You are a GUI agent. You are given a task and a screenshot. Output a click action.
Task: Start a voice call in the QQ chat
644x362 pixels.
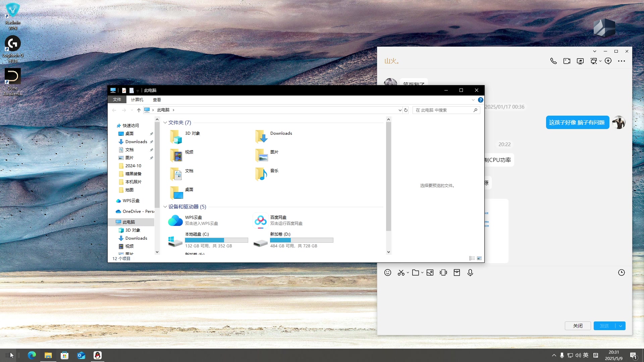[x=553, y=61]
